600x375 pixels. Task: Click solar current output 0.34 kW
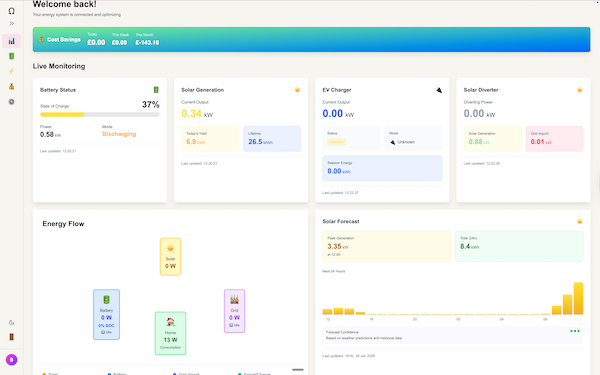pyautogui.click(x=197, y=114)
